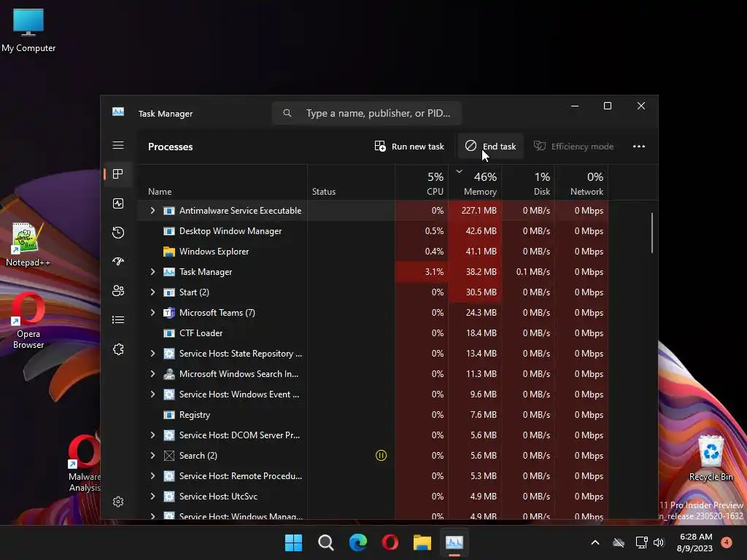Expand Service Host: Windows Event row

pos(152,394)
